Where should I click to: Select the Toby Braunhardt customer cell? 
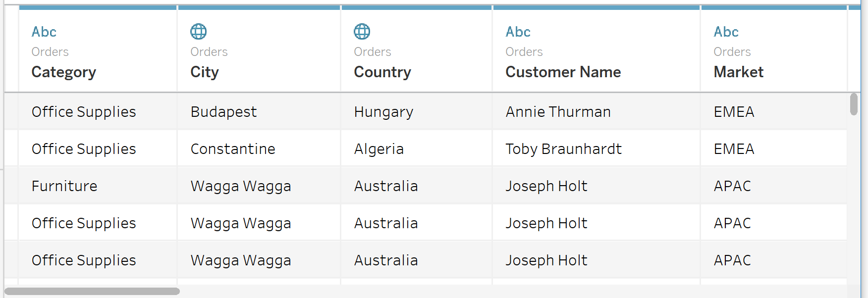(563, 149)
